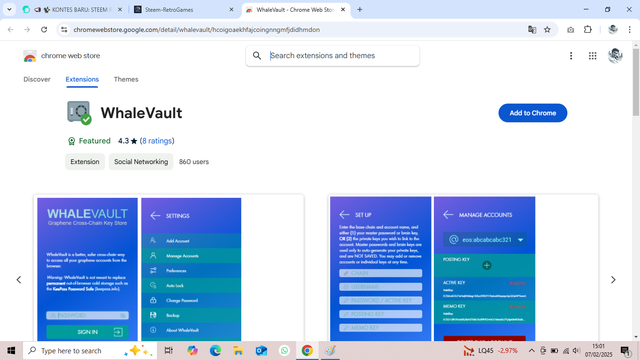This screenshot has width=640, height=360.
Task: Click the browser forward arrow
Action: point(27,30)
